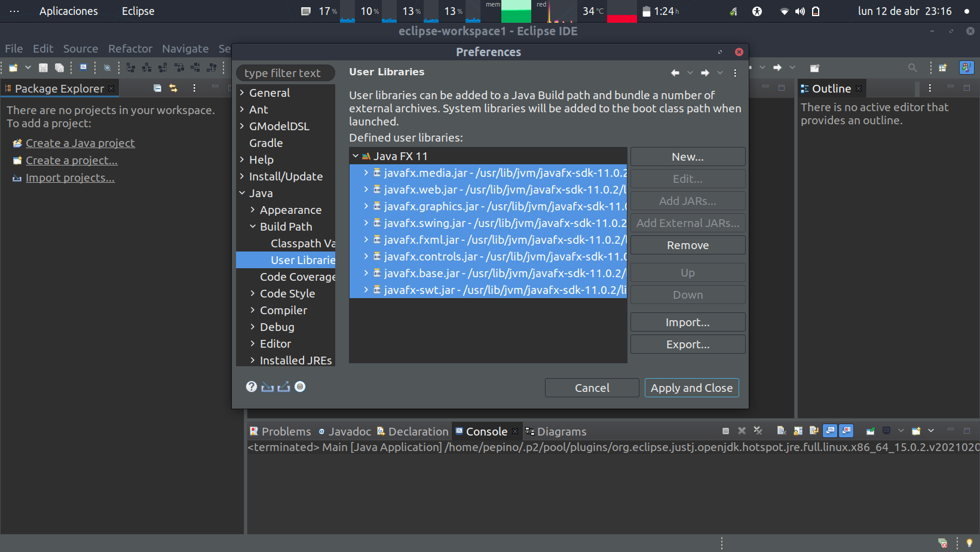Open the Open Console dropdown arrow
The height and width of the screenshot is (552, 980).
point(930,431)
